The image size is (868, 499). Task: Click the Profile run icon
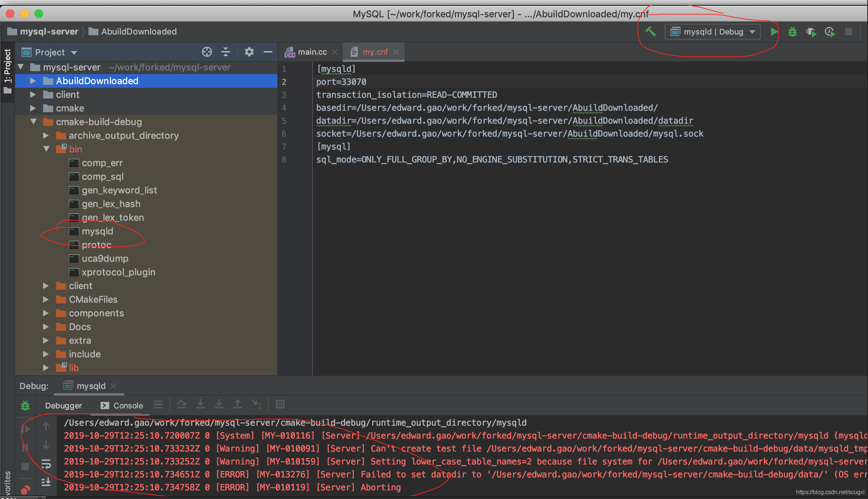(x=830, y=32)
